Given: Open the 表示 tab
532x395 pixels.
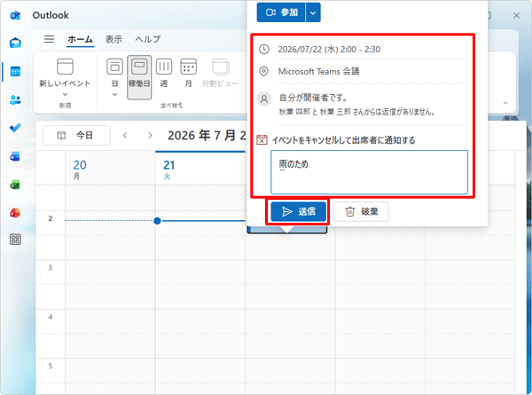Looking at the screenshot, I should pos(113,39).
